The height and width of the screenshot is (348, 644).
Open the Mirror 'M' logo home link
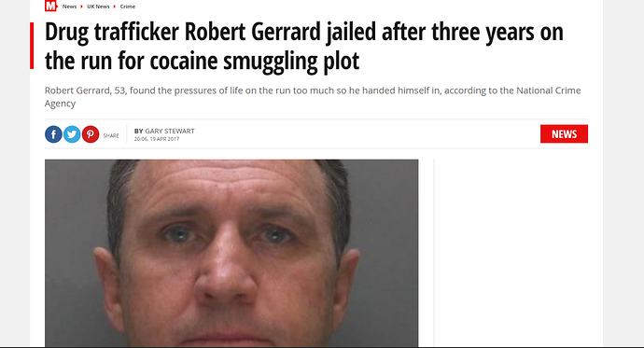pyautogui.click(x=50, y=6)
